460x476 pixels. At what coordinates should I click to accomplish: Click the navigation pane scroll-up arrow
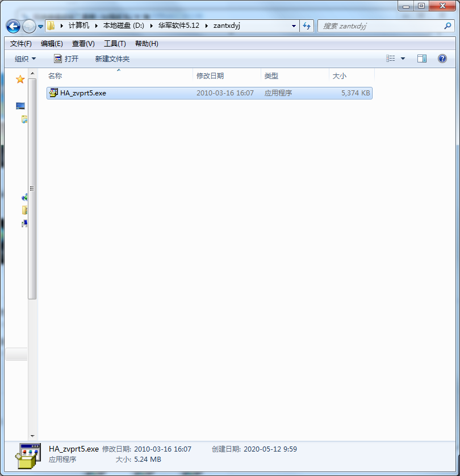(32, 74)
